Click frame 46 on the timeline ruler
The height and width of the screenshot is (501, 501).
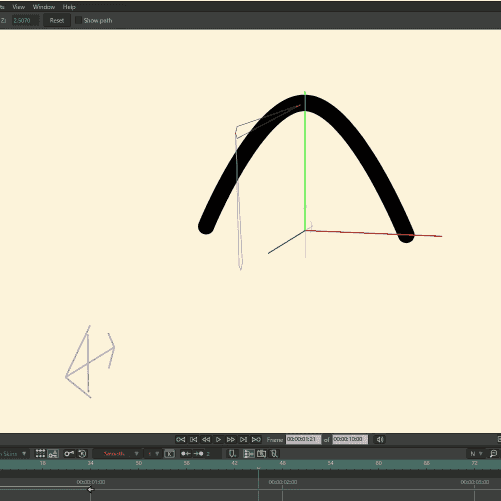tap(283, 463)
